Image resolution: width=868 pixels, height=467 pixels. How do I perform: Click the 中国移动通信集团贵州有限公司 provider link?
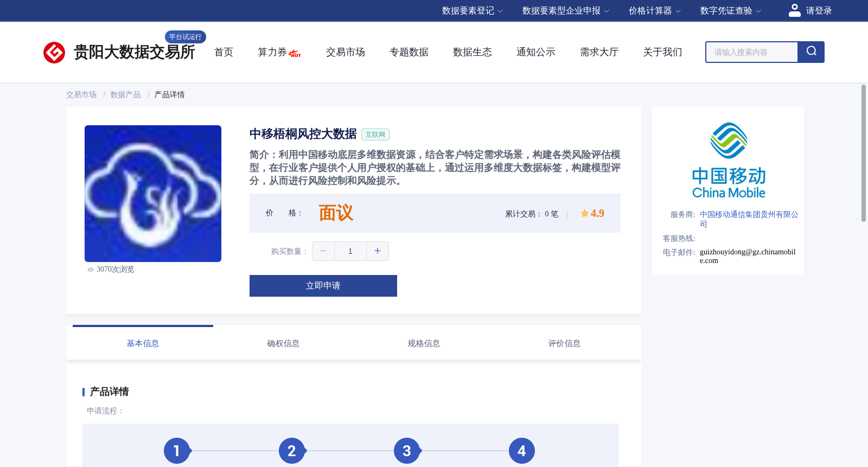[749, 219]
